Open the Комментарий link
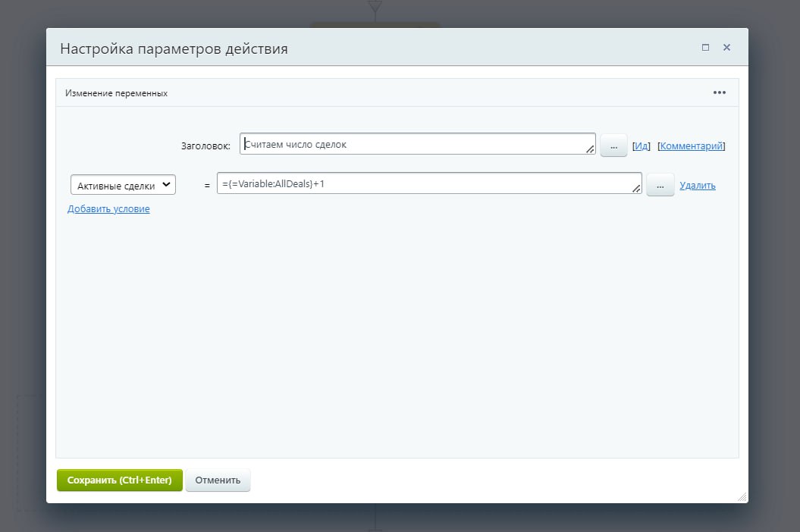 [692, 146]
